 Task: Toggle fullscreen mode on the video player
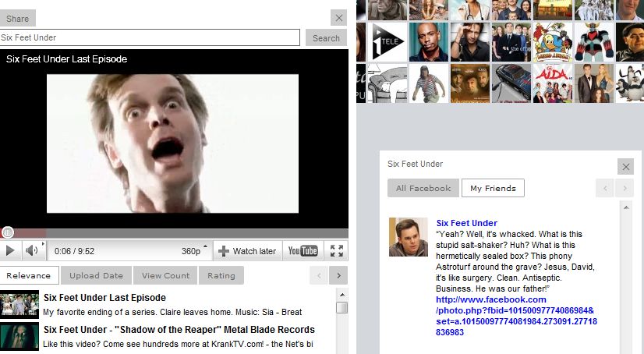point(336,251)
